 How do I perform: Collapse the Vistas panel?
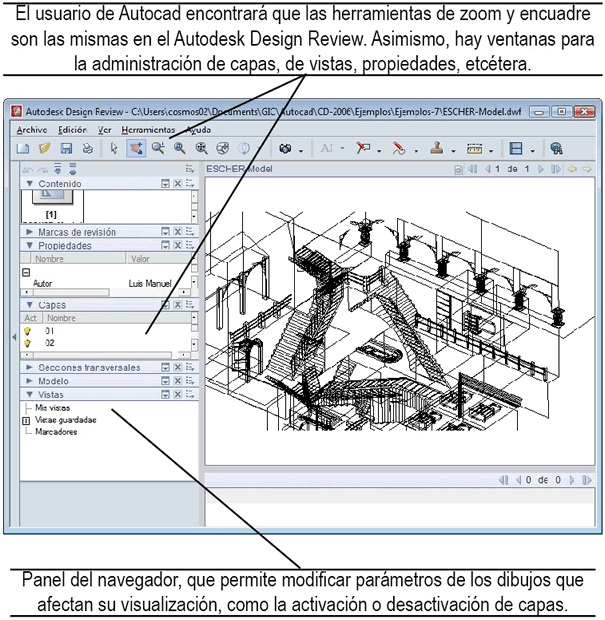29,394
